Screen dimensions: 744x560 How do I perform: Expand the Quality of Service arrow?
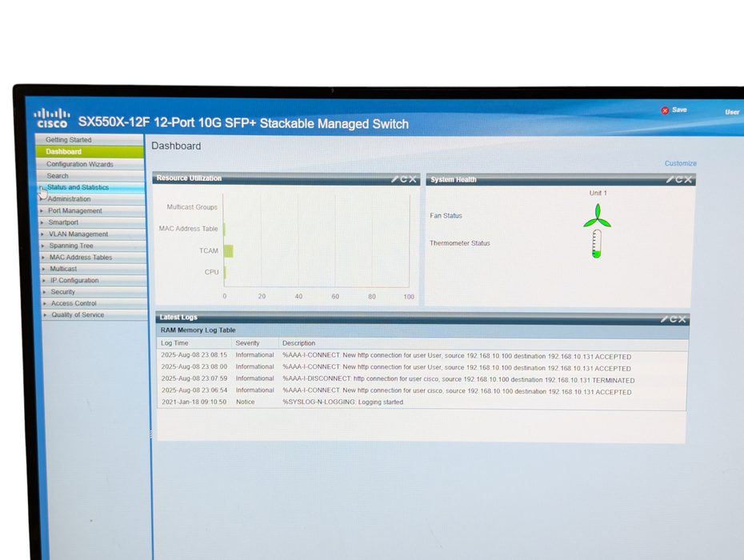click(x=45, y=315)
